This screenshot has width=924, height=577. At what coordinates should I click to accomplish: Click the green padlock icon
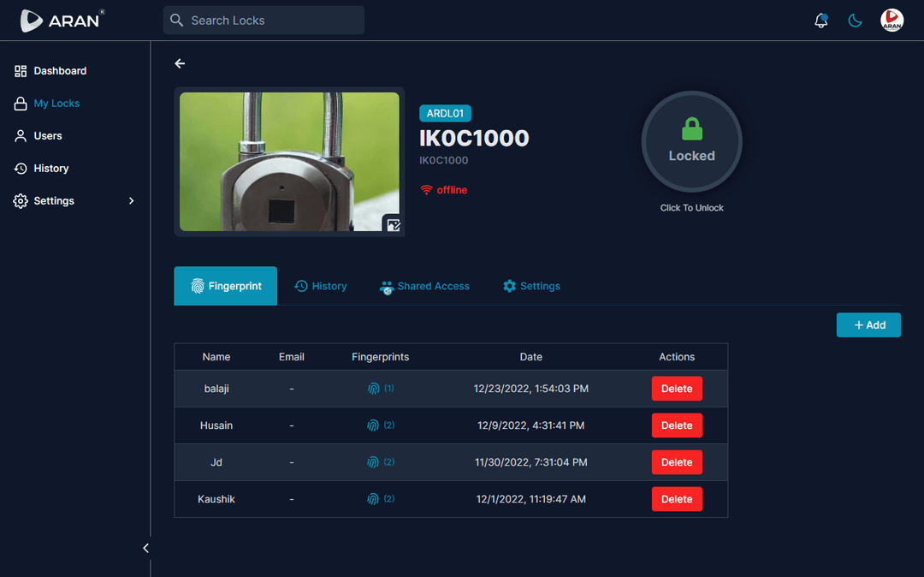coord(692,128)
